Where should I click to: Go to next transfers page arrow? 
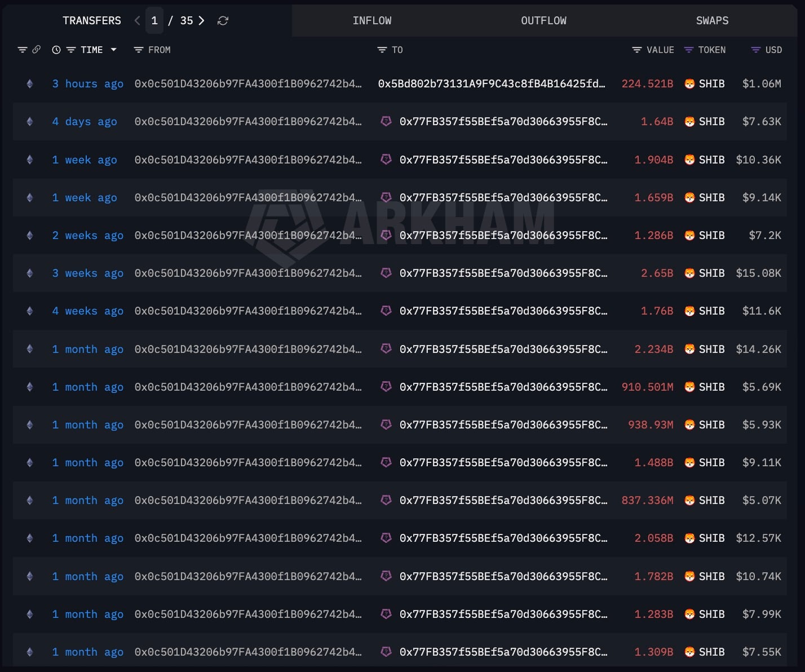201,21
